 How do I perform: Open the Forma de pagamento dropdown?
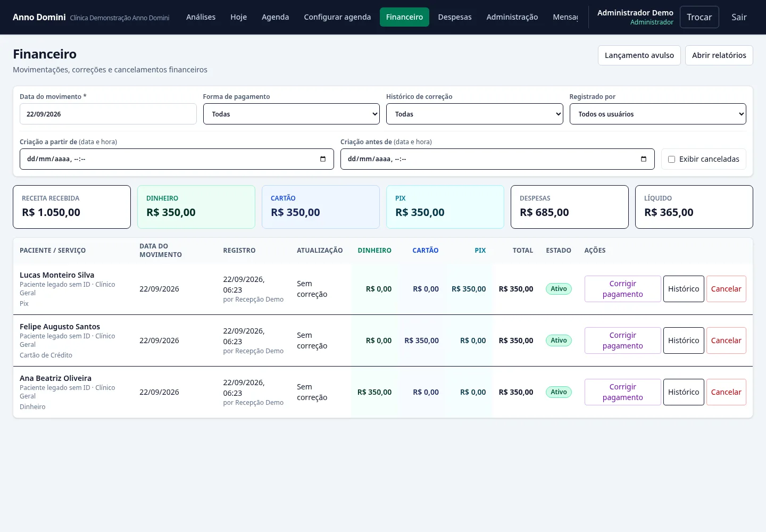click(x=292, y=114)
